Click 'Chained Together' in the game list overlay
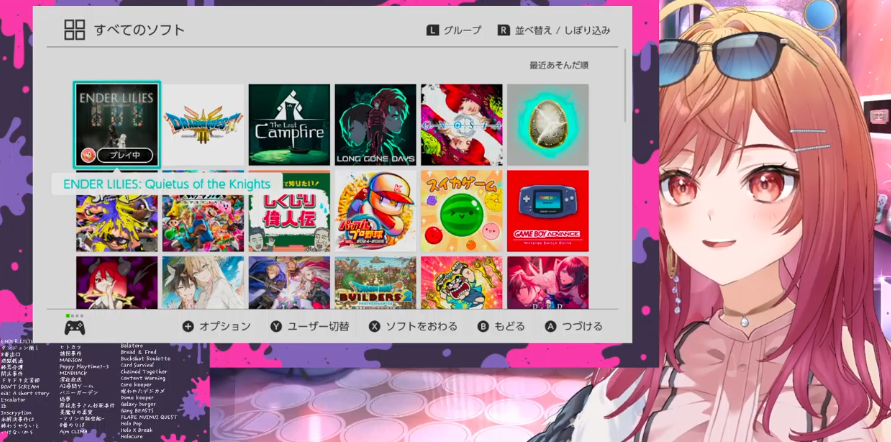The width and height of the screenshot is (891, 442). [x=144, y=372]
